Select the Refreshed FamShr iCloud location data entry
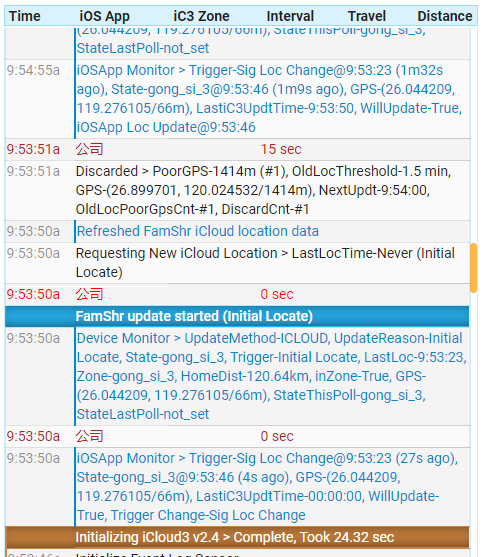This screenshot has width=485, height=557. 198,231
